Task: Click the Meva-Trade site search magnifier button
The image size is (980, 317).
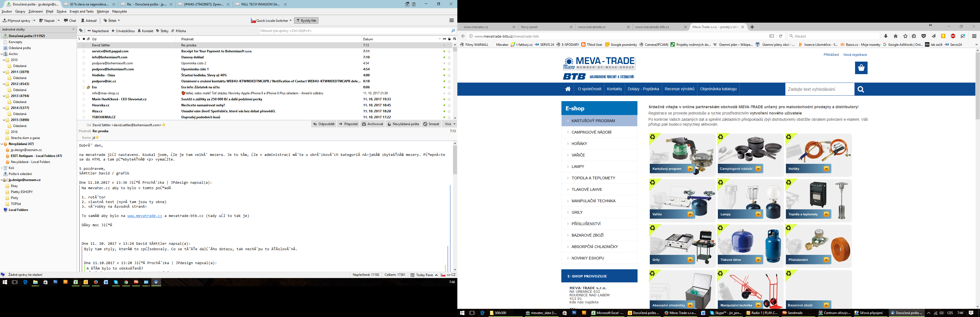Action: pos(861,89)
